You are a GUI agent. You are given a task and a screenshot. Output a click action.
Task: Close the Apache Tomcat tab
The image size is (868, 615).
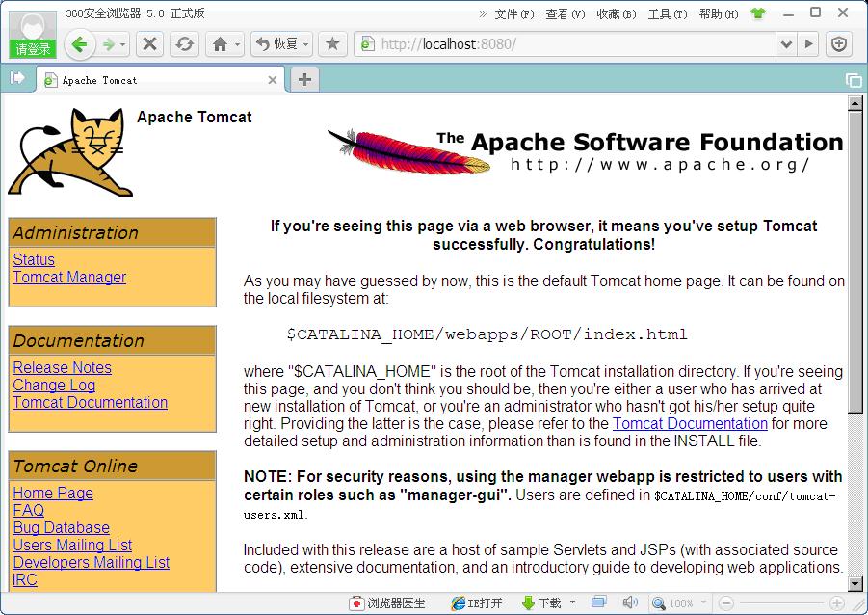[x=273, y=80]
